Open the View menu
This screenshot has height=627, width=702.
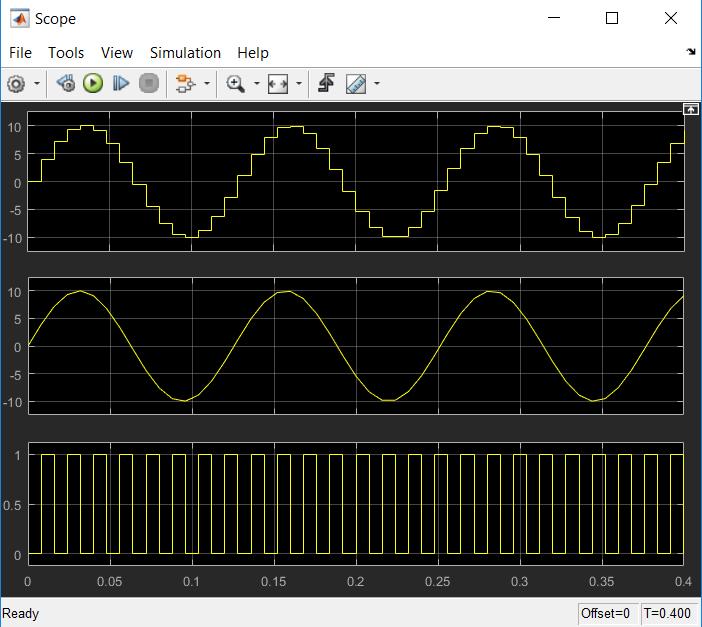116,53
